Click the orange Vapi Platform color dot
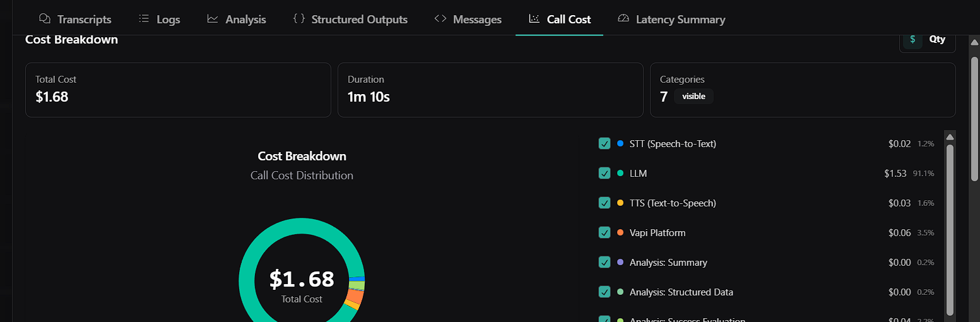This screenshot has height=322, width=980. (620, 232)
